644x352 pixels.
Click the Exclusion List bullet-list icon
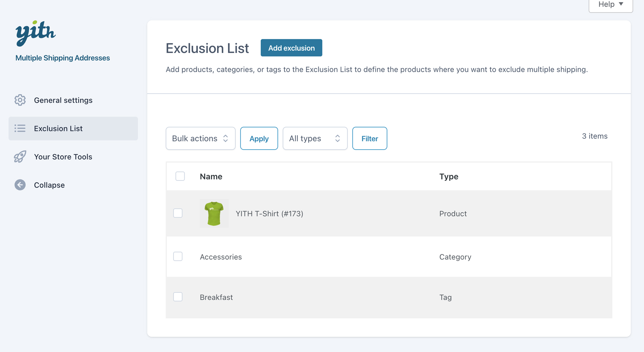click(x=20, y=128)
